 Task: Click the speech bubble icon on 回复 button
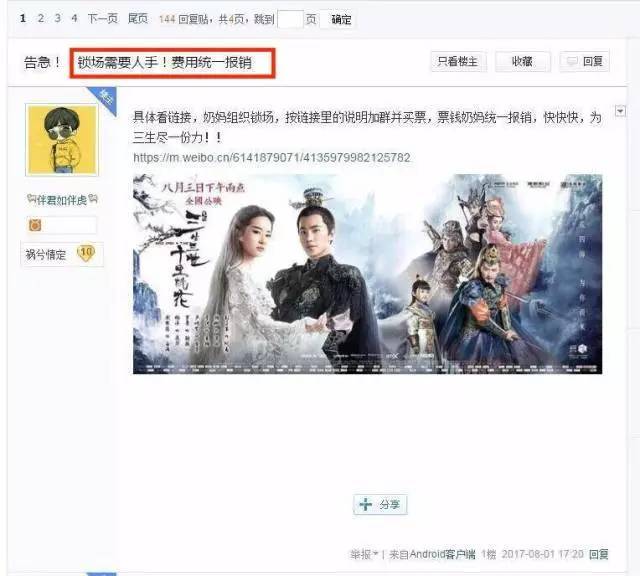572,61
